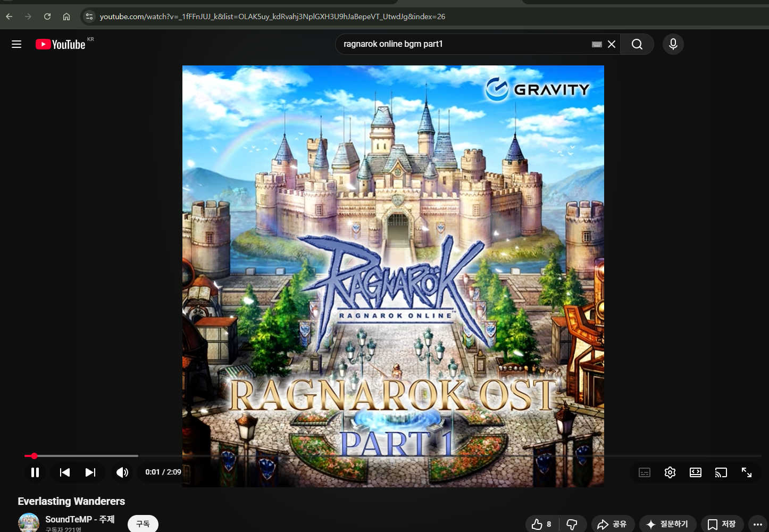769x532 pixels.
Task: Clear the search box text
Action: (612, 44)
